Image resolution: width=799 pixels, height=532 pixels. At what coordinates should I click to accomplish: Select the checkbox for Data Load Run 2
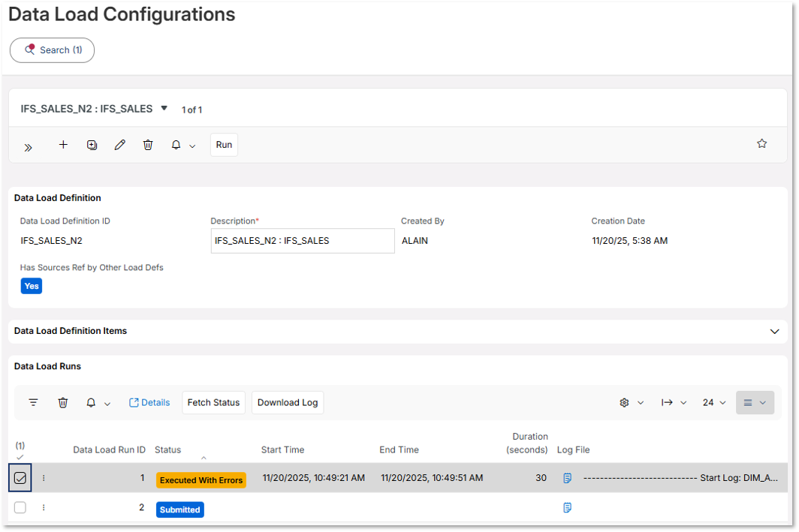(20, 507)
